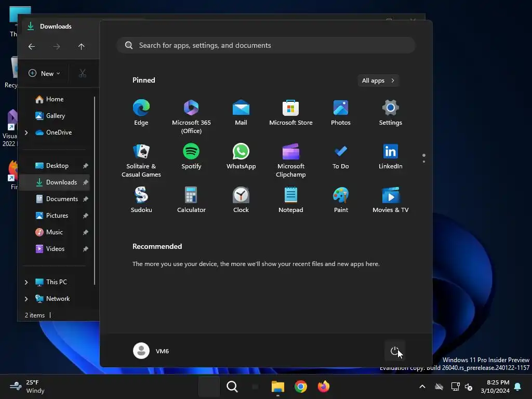Launch Firefox from taskbar
532x399 pixels.
pos(323,387)
